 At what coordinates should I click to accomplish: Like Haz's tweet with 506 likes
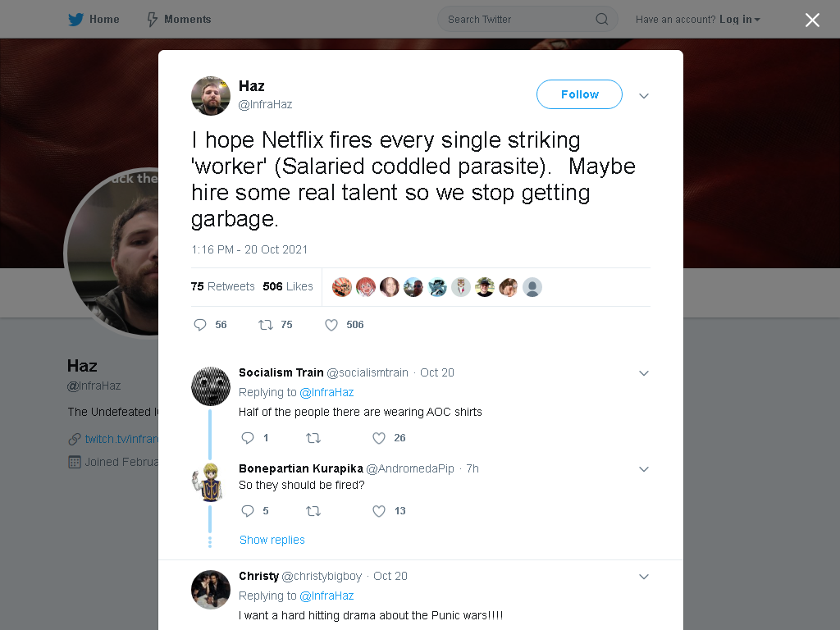331,325
